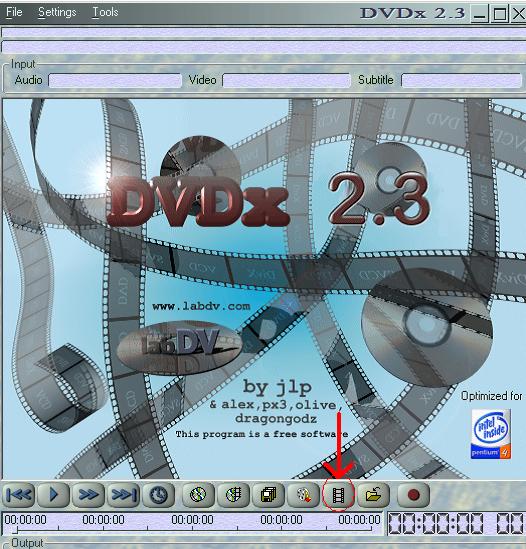Click the red record button
The width and height of the screenshot is (526, 549).
[x=414, y=495]
